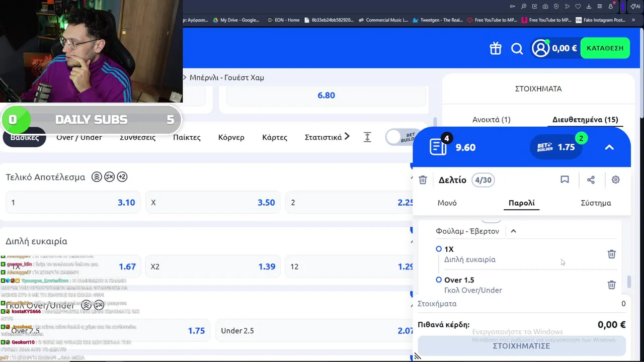Pick double chance X2 at 1.39
644x362 pixels.
(213, 266)
